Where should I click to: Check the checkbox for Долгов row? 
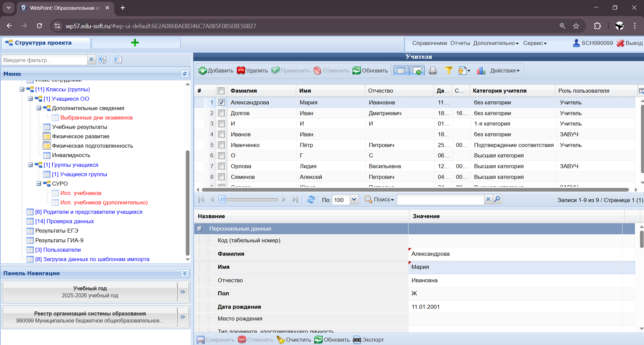[x=221, y=113]
